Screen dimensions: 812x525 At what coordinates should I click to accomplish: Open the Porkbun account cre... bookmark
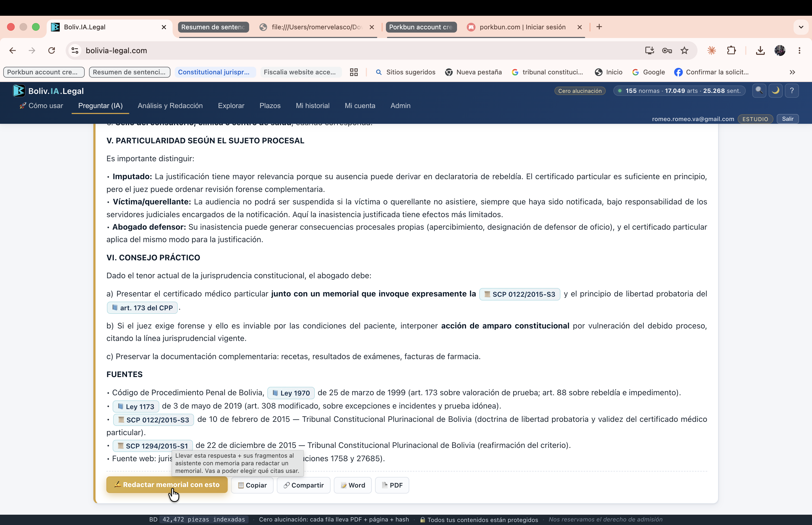(x=44, y=72)
